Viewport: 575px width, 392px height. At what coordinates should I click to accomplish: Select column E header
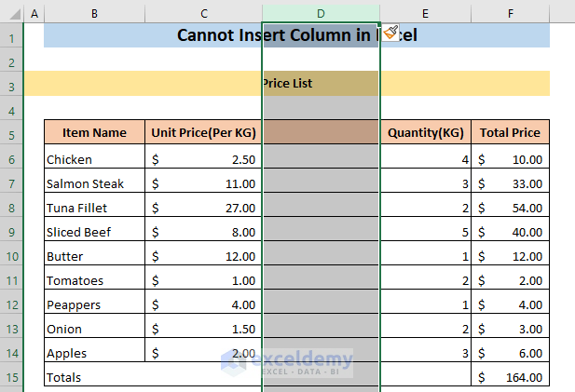pos(425,14)
